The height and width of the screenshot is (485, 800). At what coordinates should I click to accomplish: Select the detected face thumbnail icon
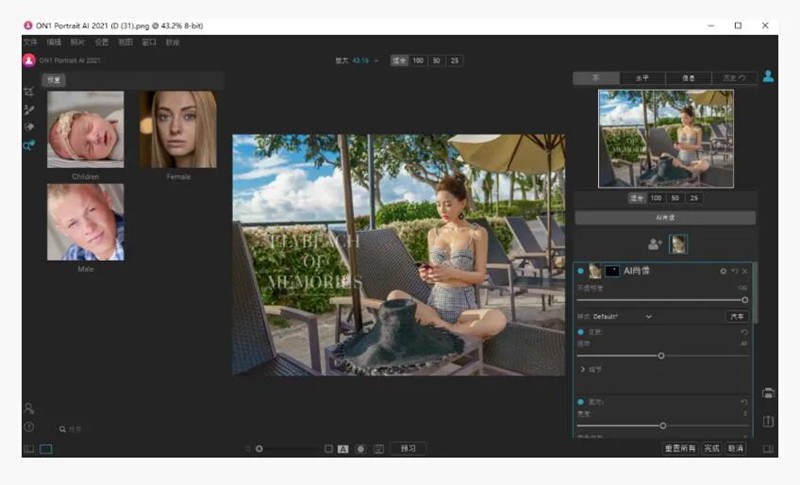click(x=678, y=244)
